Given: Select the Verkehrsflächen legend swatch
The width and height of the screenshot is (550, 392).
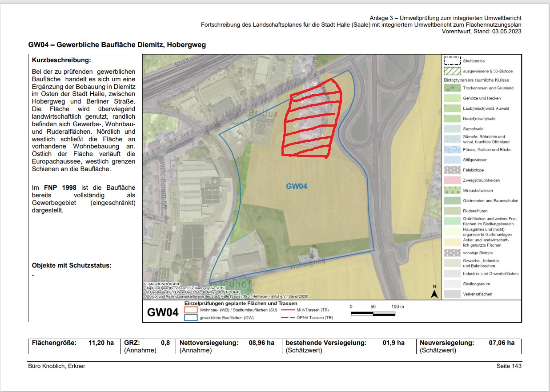Looking at the screenshot, I should [x=451, y=294].
